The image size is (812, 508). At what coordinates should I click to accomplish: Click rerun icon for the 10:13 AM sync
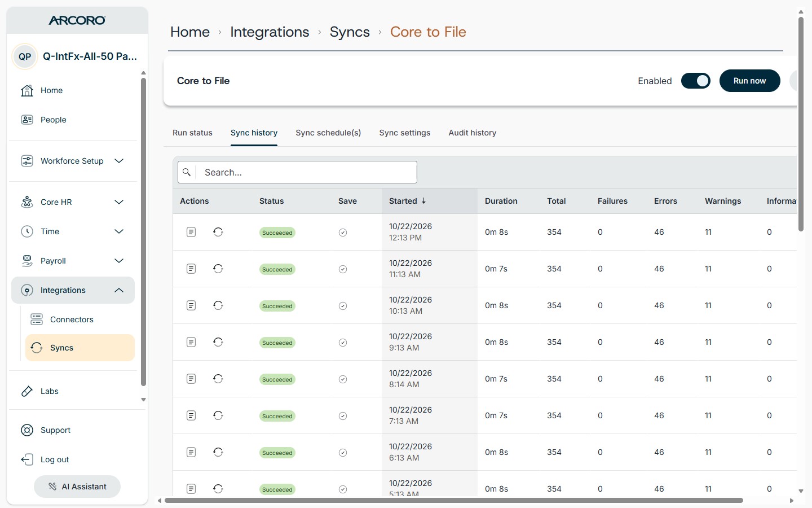click(218, 305)
